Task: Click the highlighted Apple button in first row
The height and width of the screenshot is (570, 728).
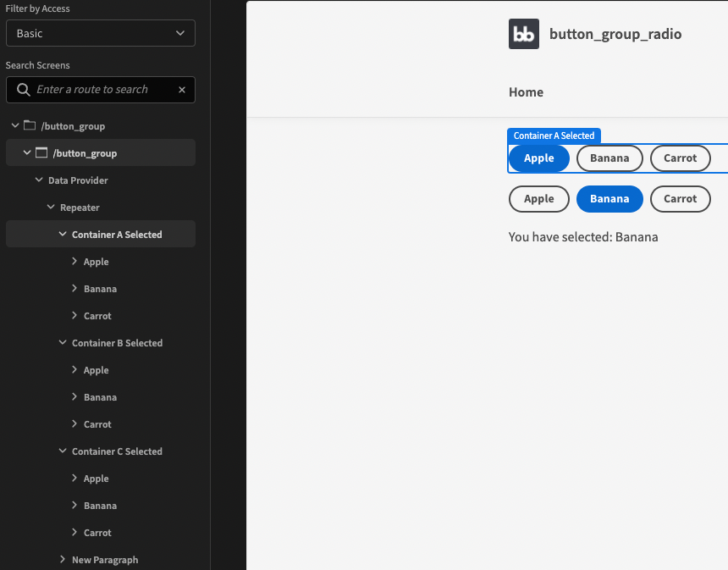Action: point(539,158)
